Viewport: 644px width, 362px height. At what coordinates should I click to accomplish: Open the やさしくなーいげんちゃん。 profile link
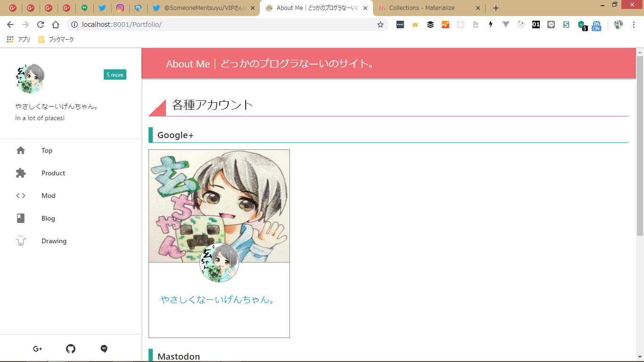click(219, 300)
